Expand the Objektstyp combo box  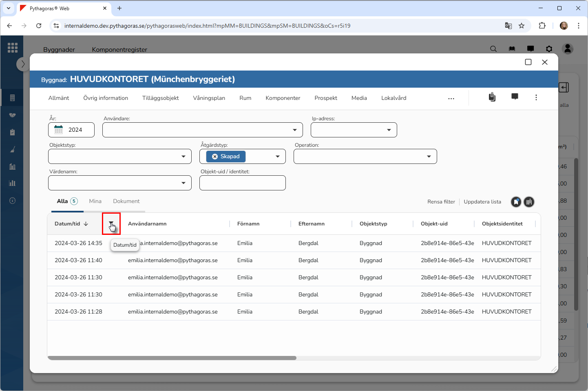click(x=183, y=157)
